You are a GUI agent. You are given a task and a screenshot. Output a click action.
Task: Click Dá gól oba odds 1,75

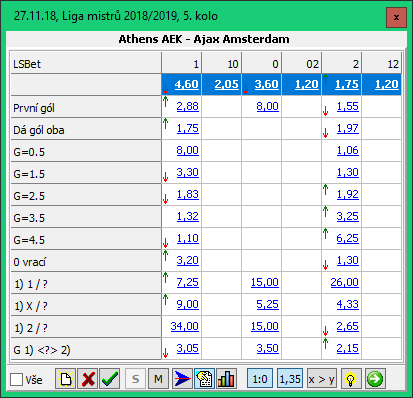188,128
